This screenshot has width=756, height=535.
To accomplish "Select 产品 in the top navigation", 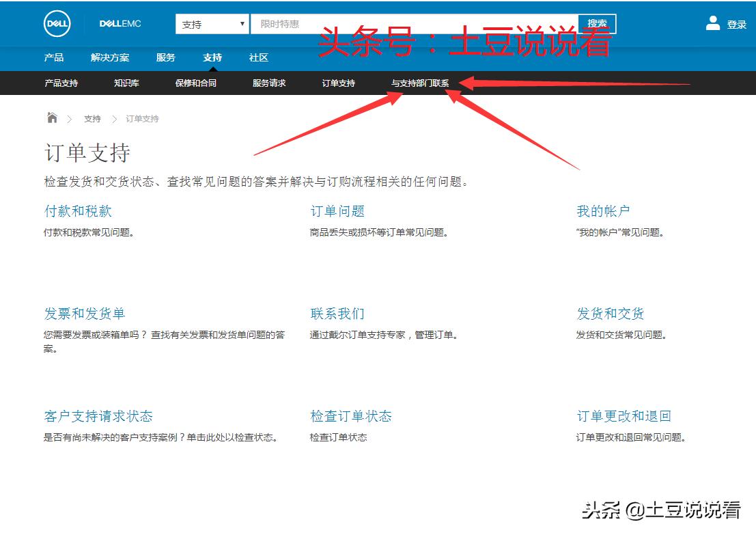I will [55, 57].
